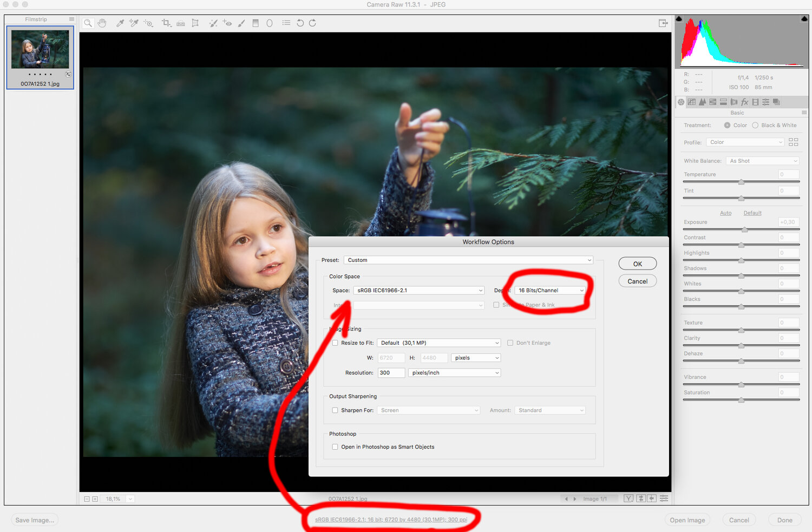Screen dimensions: 812x532
Task: Open the Tone Curve panel tab
Action: [x=691, y=102]
